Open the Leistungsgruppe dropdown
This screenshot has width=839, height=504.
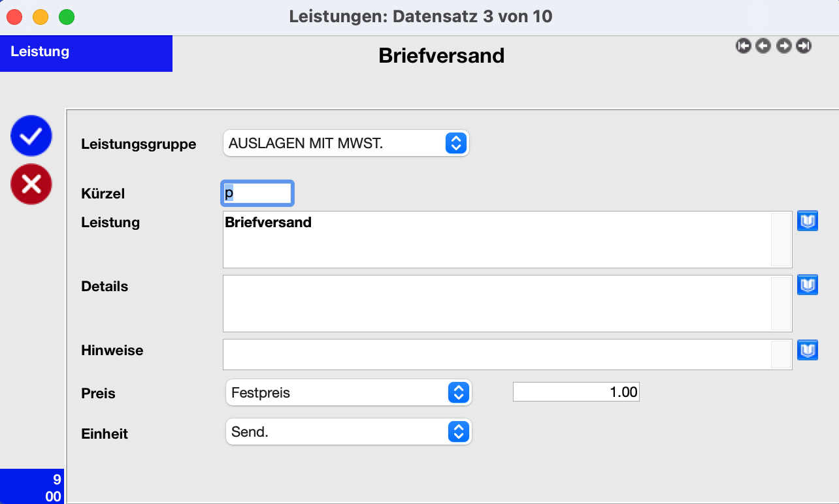(346, 144)
